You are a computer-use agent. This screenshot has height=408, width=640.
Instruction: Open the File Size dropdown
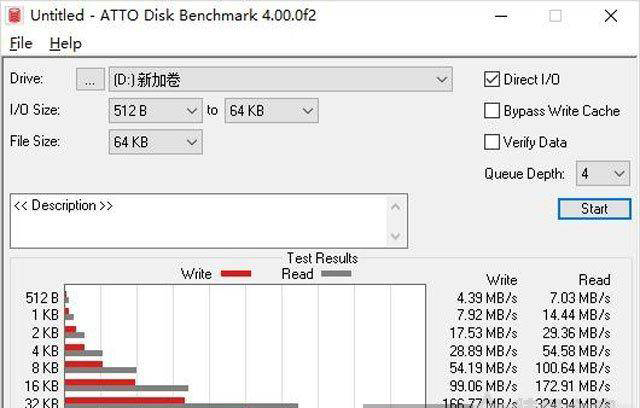(x=192, y=143)
